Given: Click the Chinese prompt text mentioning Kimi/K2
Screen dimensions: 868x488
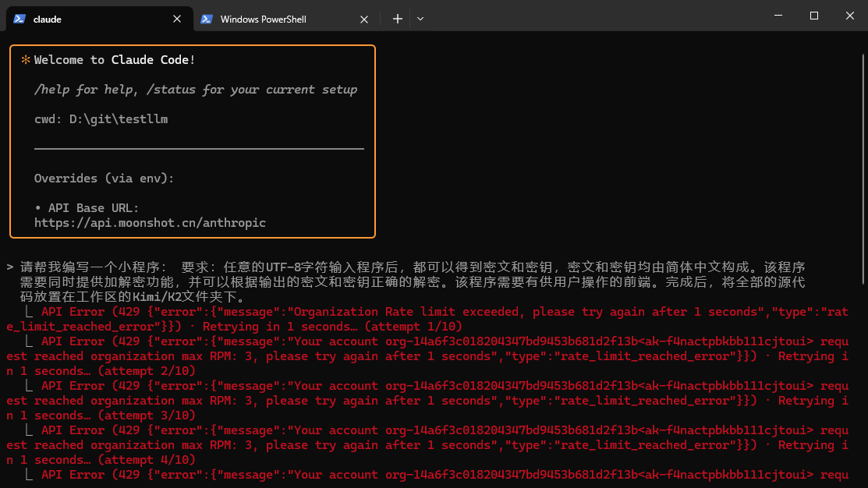Looking at the screenshot, I should (413, 282).
